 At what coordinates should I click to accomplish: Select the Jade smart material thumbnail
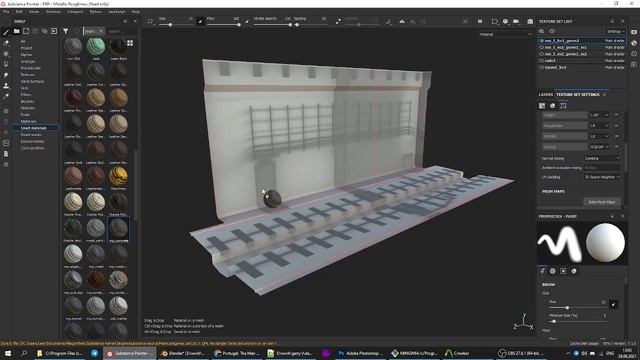coord(96,46)
